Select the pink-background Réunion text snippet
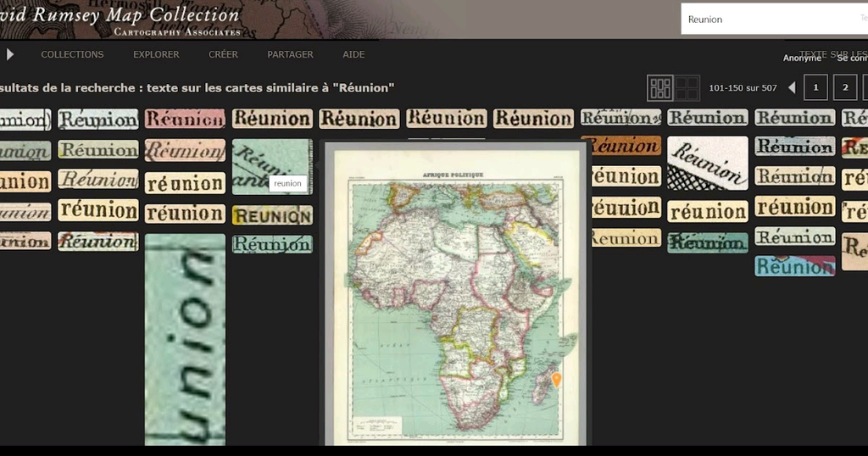The height and width of the screenshot is (456, 868). tap(185, 119)
